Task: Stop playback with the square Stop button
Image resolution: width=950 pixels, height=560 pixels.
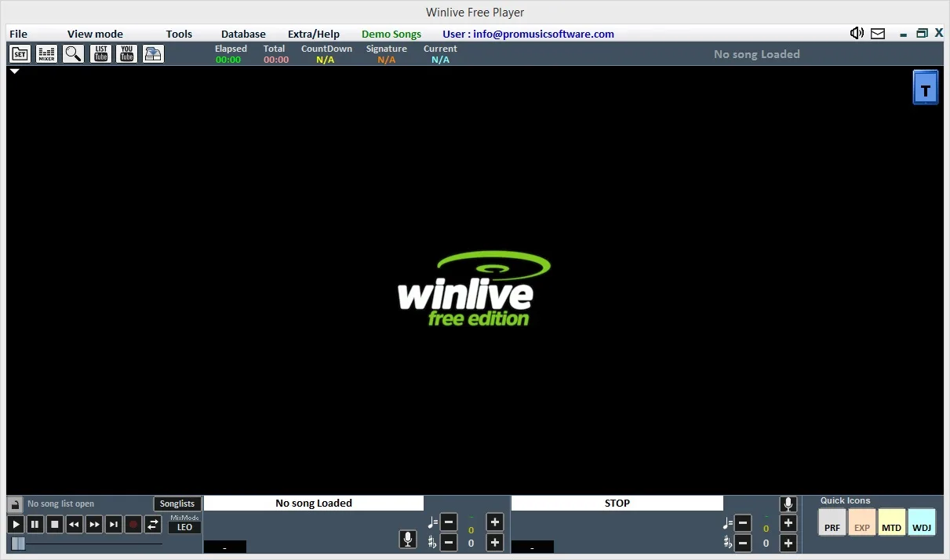Action: [x=55, y=525]
